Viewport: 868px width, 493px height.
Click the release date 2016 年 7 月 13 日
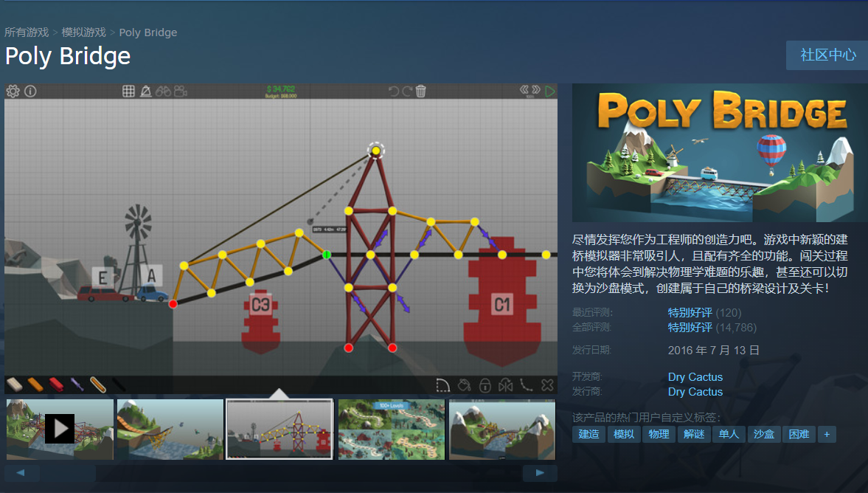(x=714, y=350)
